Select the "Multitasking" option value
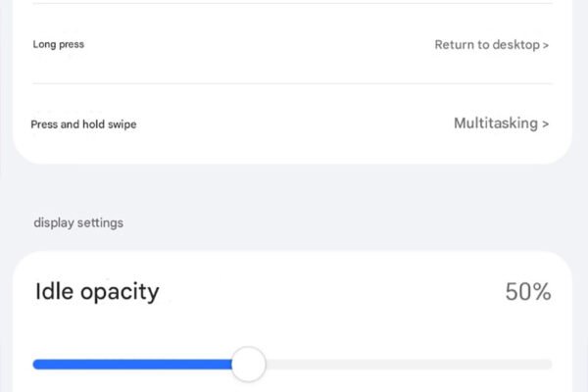Screen dimensions: 588x392 coord(496,123)
